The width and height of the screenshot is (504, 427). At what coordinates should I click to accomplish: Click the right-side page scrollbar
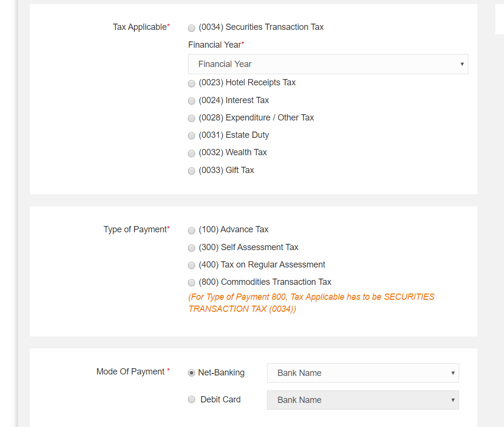(501, 19)
